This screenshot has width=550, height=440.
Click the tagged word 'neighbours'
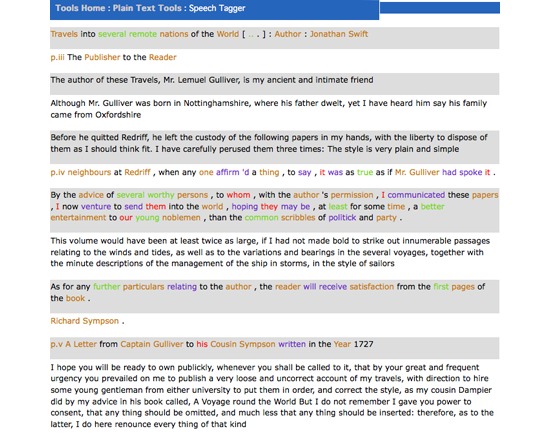(x=89, y=172)
